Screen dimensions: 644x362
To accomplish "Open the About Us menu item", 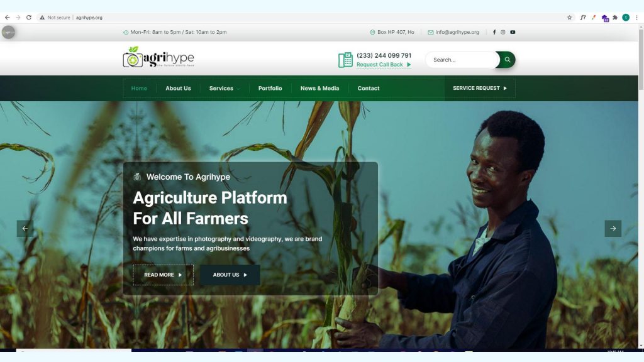I will point(178,88).
